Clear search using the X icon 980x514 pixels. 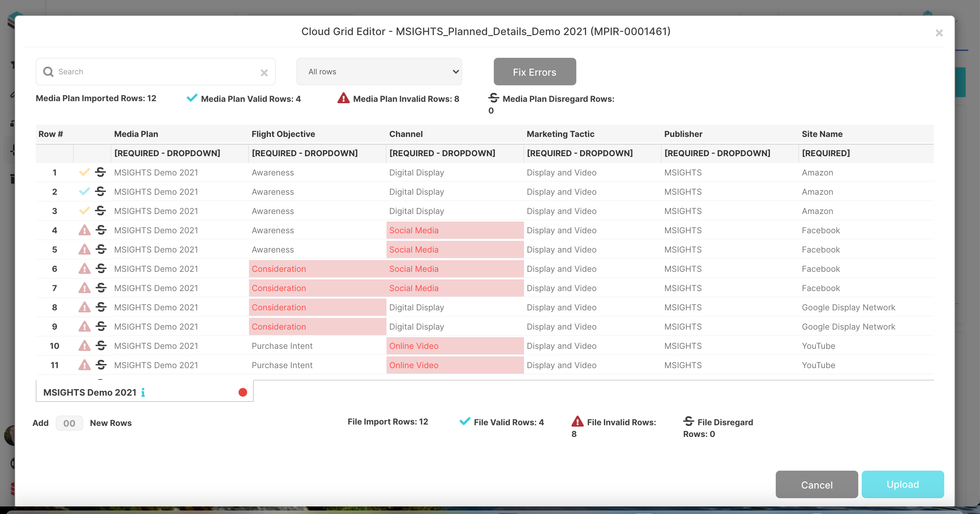(x=264, y=72)
